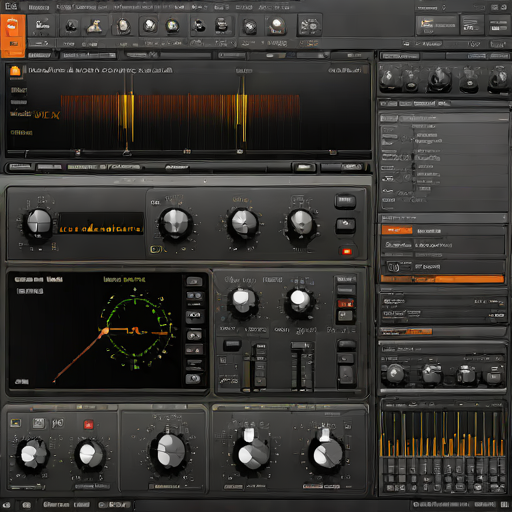Viewport: 512px width, 512px height.
Task: Click the long orange bar in the right panel
Action: [x=442, y=279]
